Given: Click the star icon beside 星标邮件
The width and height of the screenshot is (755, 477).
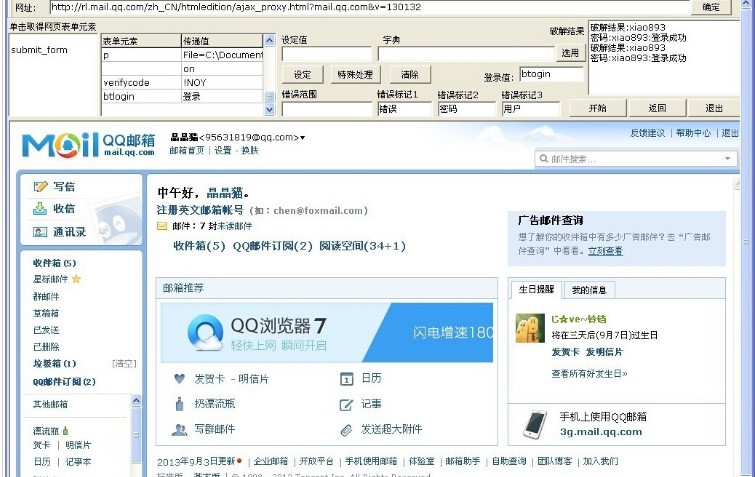Looking at the screenshot, I should click(76, 279).
